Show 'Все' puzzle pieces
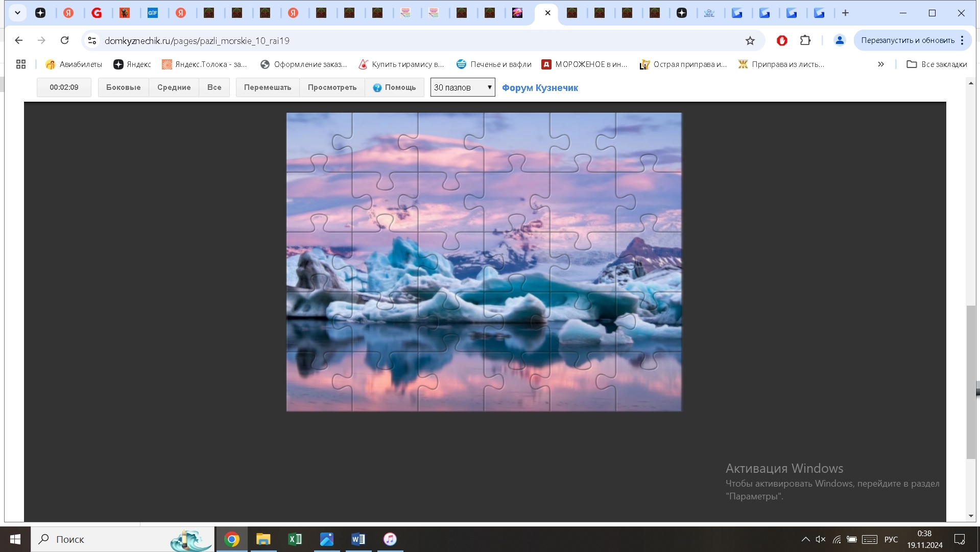Screen dimensions: 980x552 214,87
